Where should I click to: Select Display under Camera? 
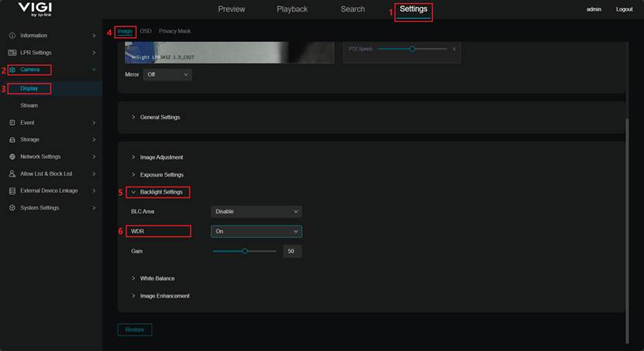point(29,88)
